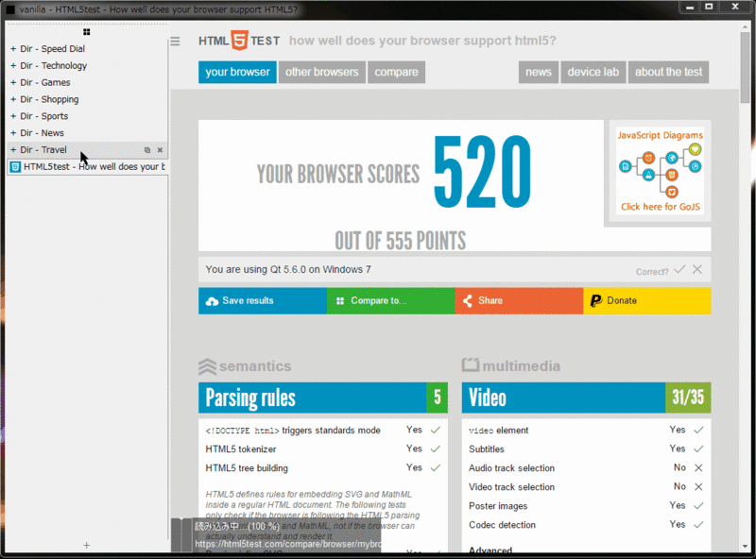Select HTML5test tab in the sidebar

[88, 167]
